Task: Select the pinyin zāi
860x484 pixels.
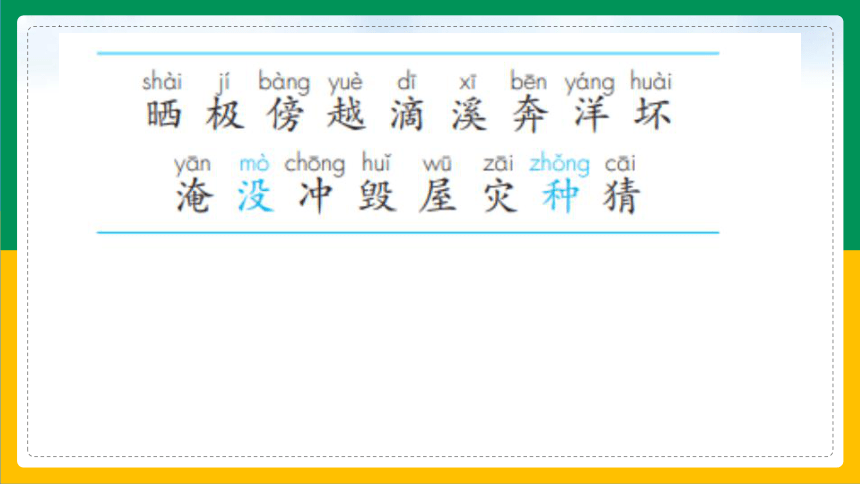Action: 498,164
